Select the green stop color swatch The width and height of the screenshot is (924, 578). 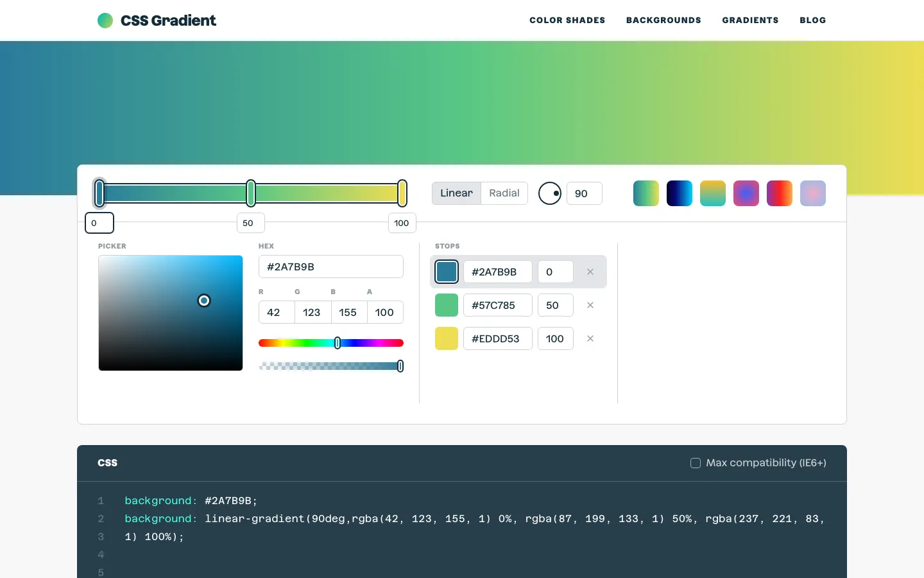pyautogui.click(x=447, y=305)
